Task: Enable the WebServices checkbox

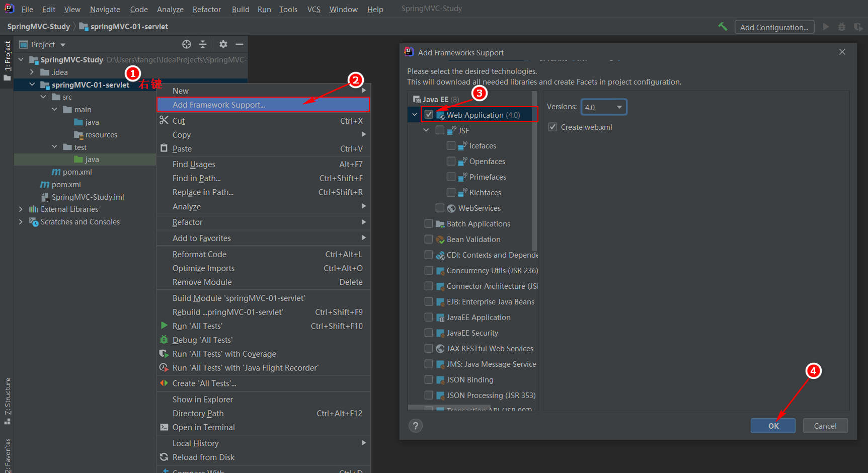Action: (440, 208)
